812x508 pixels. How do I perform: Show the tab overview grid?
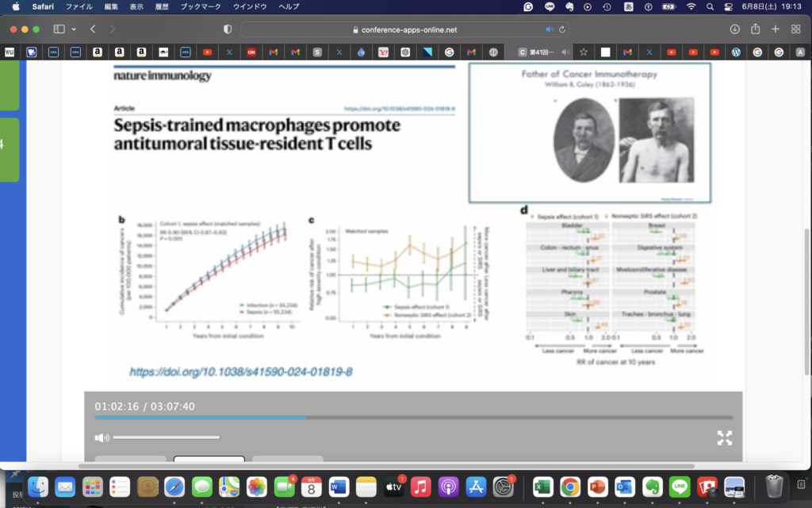tap(795, 29)
